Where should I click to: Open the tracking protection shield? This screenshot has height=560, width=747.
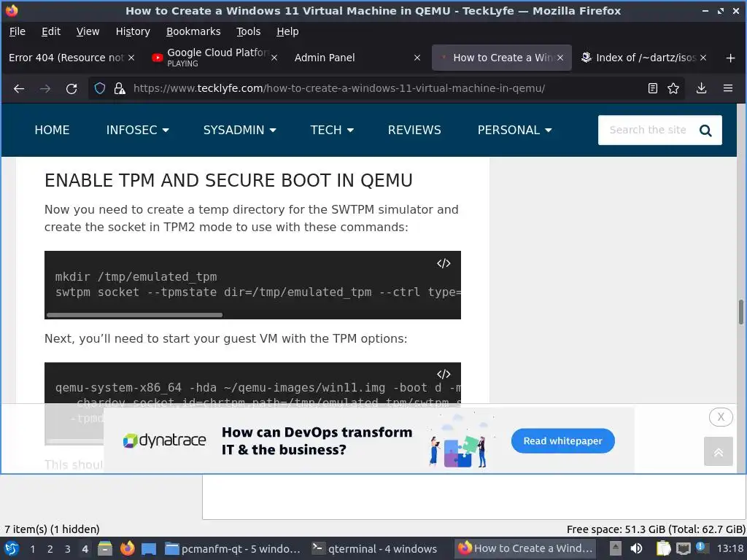point(99,88)
